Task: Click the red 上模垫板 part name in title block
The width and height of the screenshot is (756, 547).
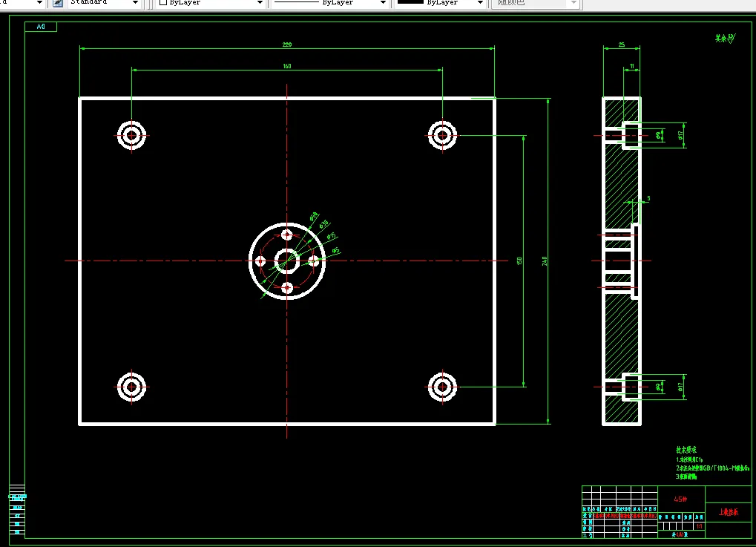Action: (x=729, y=512)
